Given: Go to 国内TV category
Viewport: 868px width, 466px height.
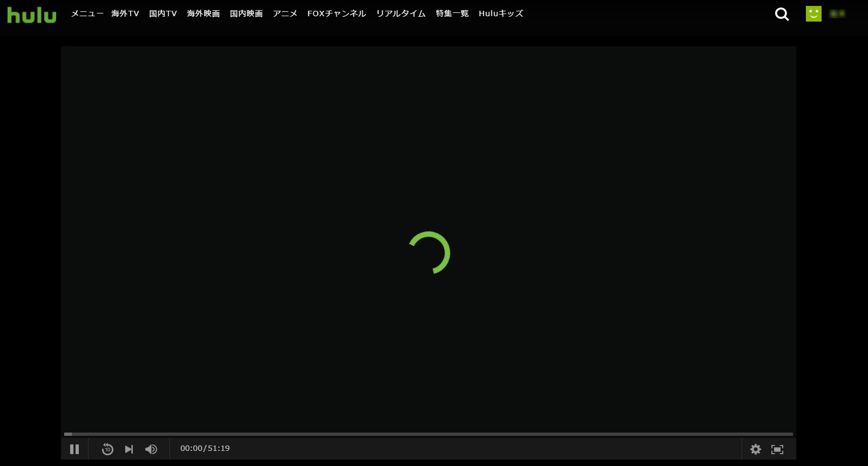Looking at the screenshot, I should point(163,13).
